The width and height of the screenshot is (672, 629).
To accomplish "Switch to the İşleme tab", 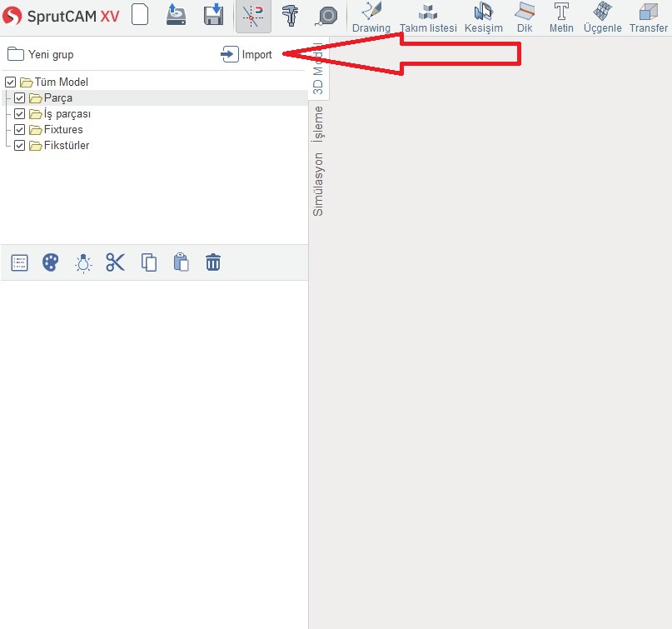I will tap(318, 124).
